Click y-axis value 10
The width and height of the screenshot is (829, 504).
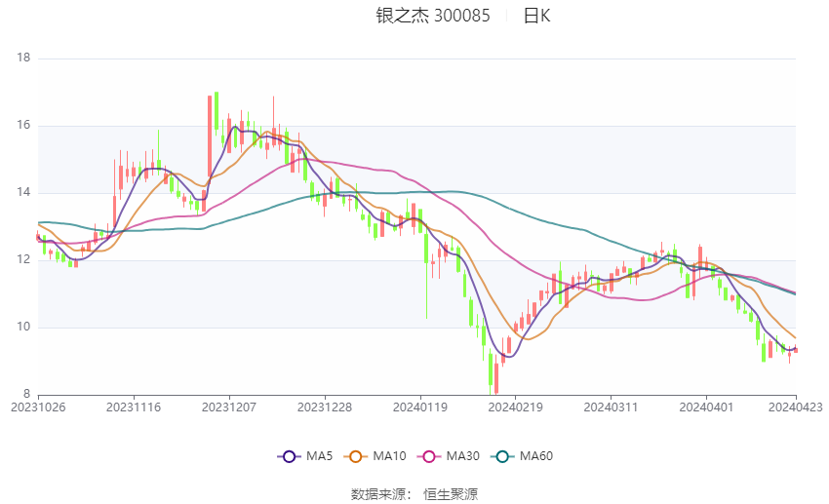[x=23, y=327]
